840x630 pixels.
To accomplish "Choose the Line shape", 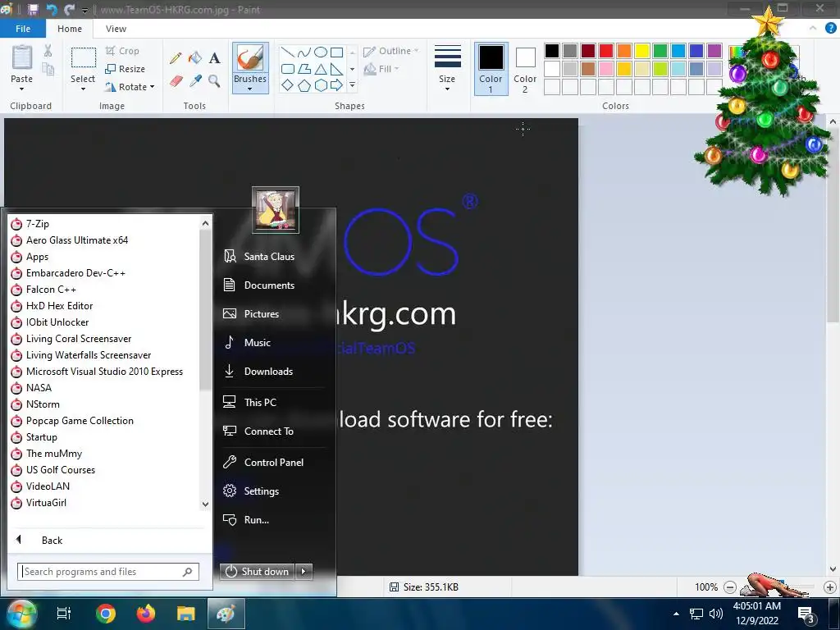I will (x=288, y=52).
